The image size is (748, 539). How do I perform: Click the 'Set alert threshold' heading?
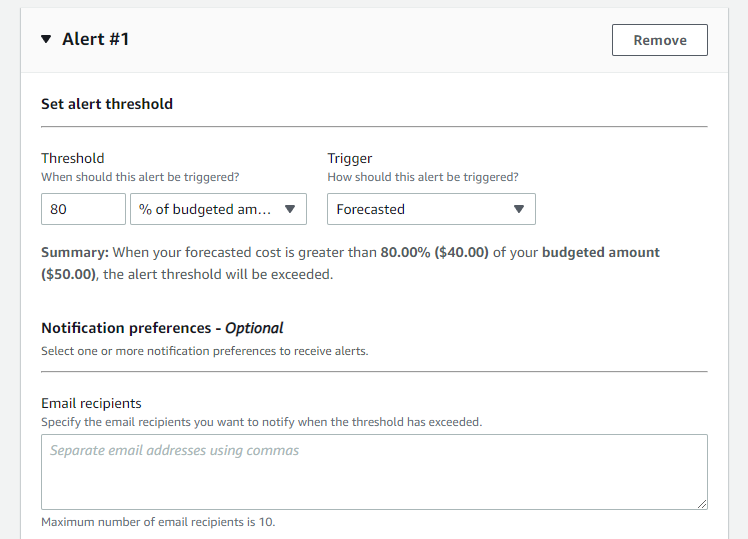click(x=107, y=104)
